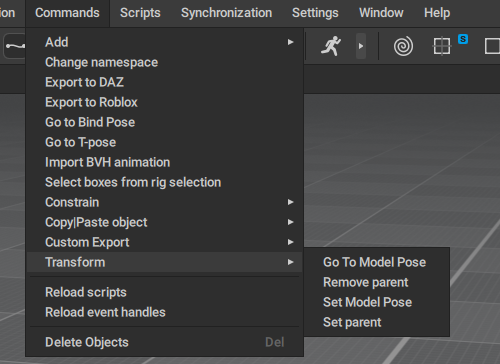
Task: Click the spiral toolbar icon
Action: [403, 46]
